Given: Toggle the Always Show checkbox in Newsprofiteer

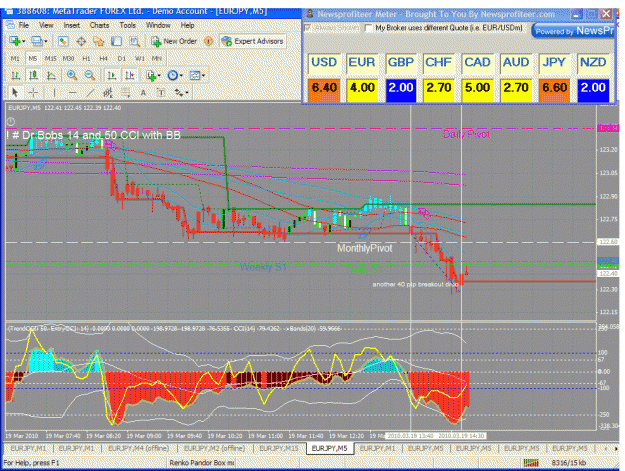Looking at the screenshot, I should click(x=308, y=28).
